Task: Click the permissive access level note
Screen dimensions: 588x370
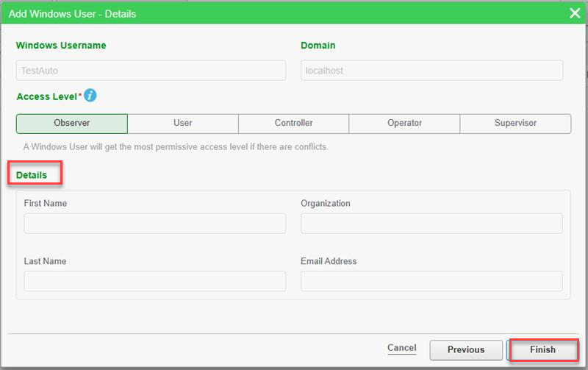Action: (176, 146)
